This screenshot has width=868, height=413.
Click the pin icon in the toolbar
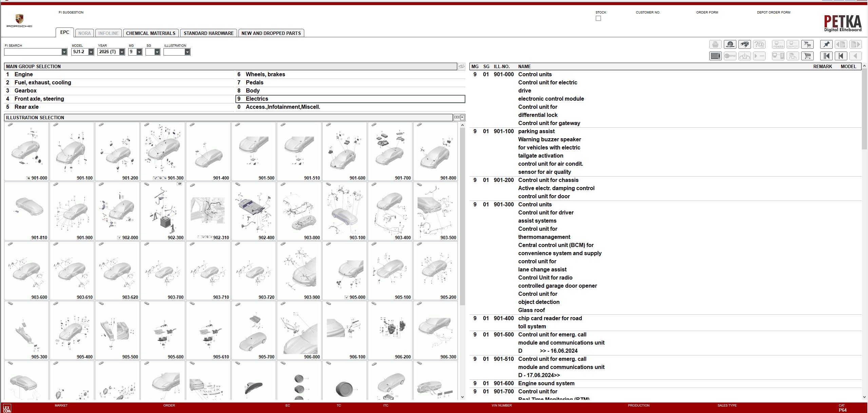827,44
